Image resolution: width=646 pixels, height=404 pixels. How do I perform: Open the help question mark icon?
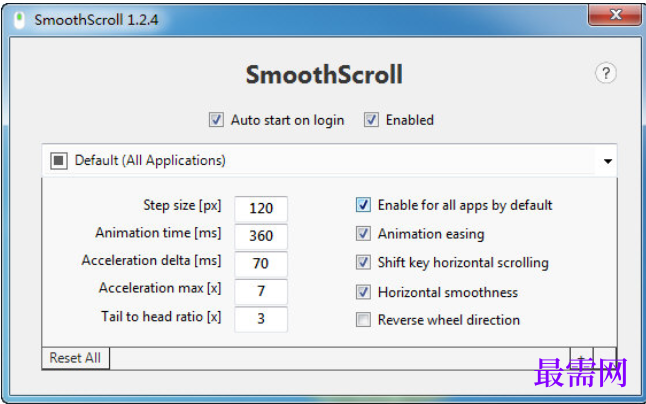(606, 74)
